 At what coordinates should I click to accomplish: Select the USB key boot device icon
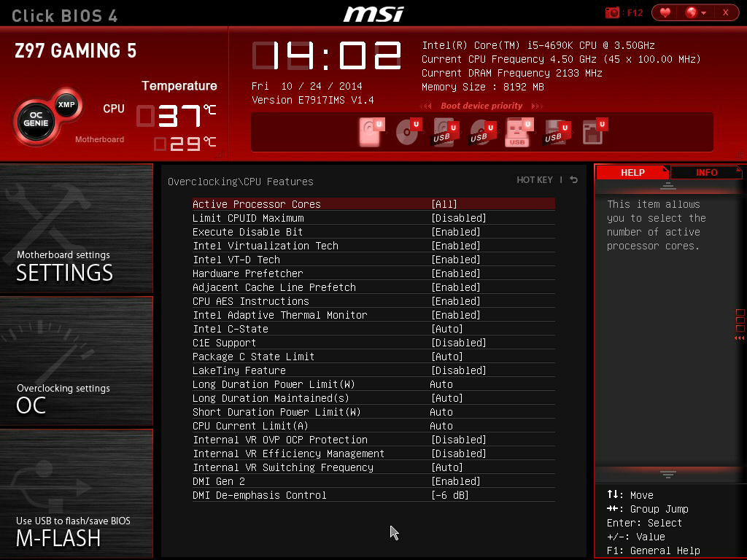[x=519, y=132]
